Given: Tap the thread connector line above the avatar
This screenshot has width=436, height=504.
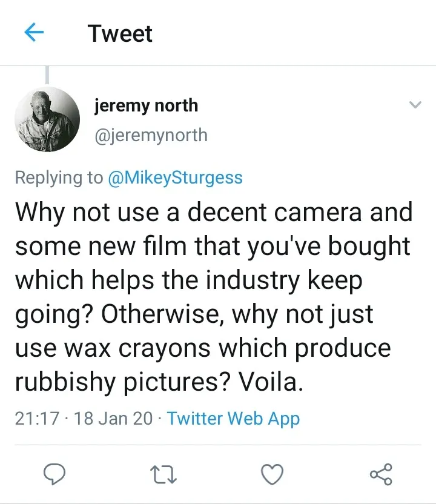Looking at the screenshot, I should pos(47,75).
